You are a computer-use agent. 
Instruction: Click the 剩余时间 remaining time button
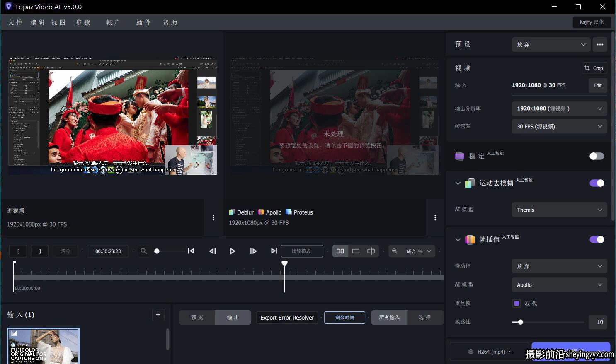coord(344,318)
